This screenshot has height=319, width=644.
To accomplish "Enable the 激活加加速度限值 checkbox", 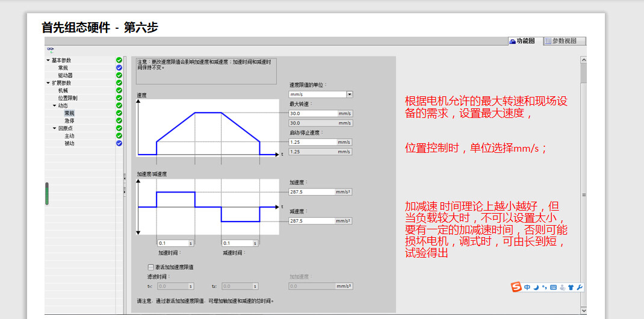I will (x=150, y=267).
